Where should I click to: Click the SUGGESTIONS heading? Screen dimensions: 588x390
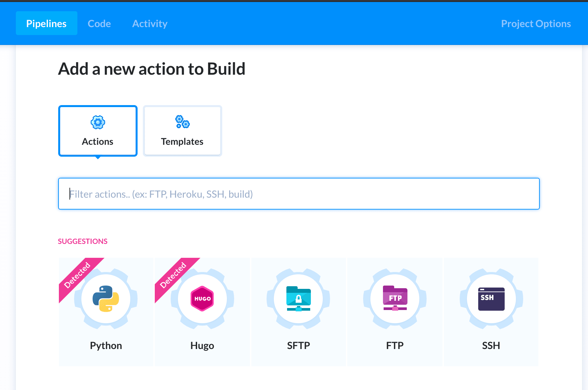click(x=83, y=241)
